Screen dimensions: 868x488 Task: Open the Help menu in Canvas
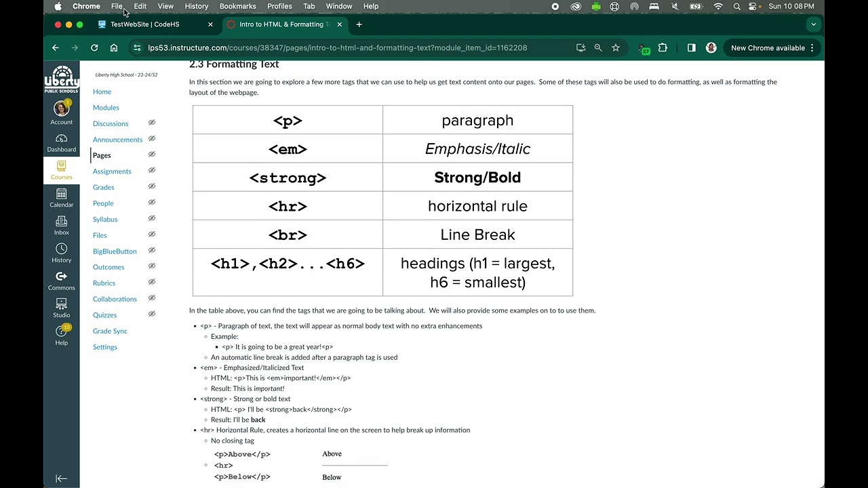click(x=61, y=335)
